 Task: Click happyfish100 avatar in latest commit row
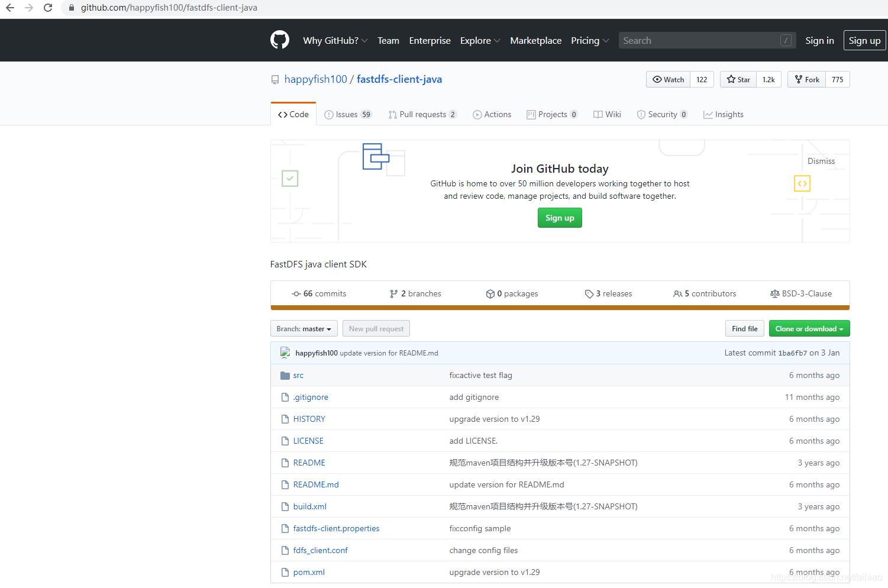(285, 353)
